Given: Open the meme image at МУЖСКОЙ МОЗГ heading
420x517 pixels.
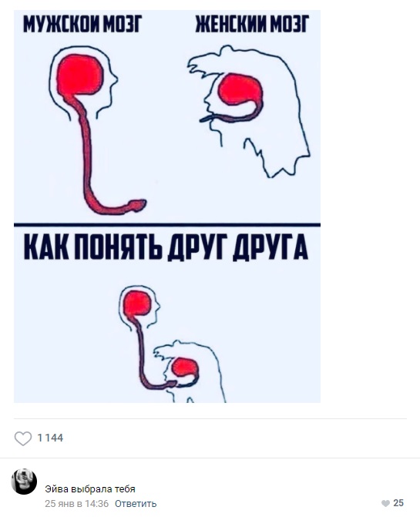Looking at the screenshot, I should [x=82, y=24].
